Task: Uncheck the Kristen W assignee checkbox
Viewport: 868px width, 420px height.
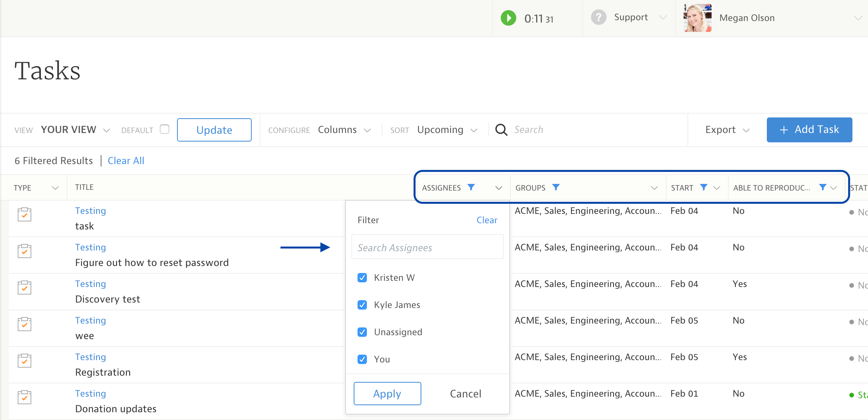Action: (362, 278)
